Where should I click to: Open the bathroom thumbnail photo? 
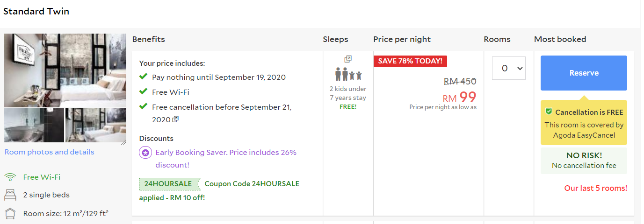tap(34, 125)
